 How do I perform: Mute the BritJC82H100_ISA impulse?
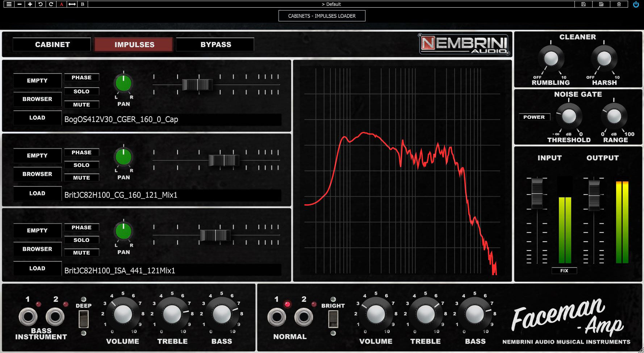(81, 253)
